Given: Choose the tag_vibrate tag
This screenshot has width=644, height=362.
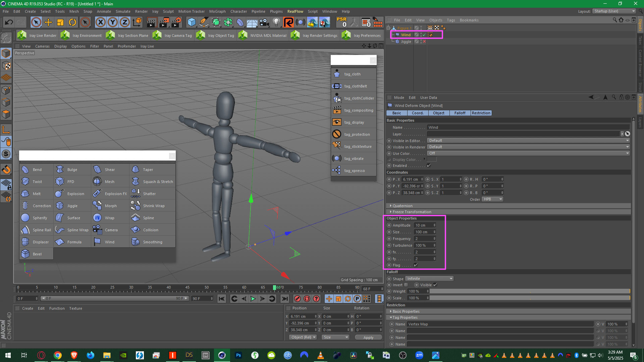Looking at the screenshot, I should click(354, 159).
